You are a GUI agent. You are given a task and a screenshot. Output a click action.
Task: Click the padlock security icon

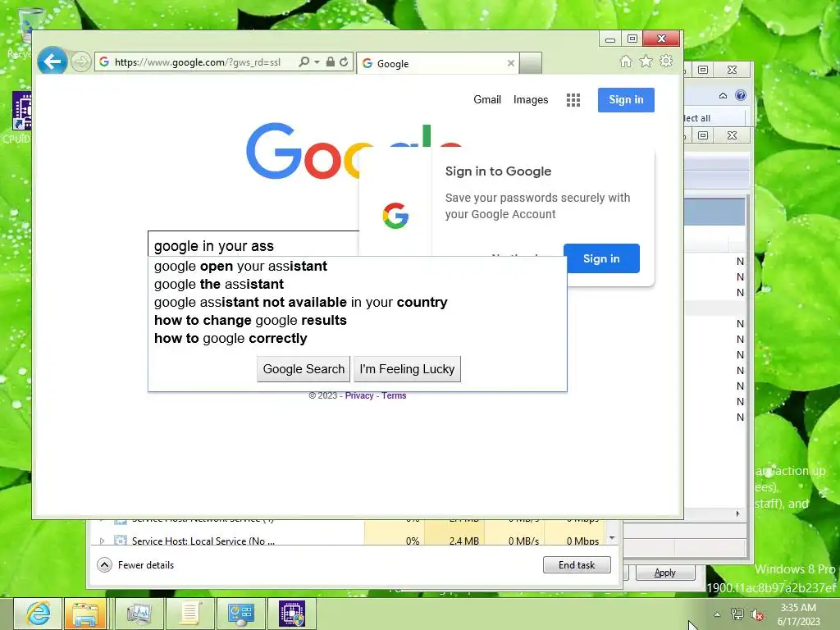(x=331, y=62)
